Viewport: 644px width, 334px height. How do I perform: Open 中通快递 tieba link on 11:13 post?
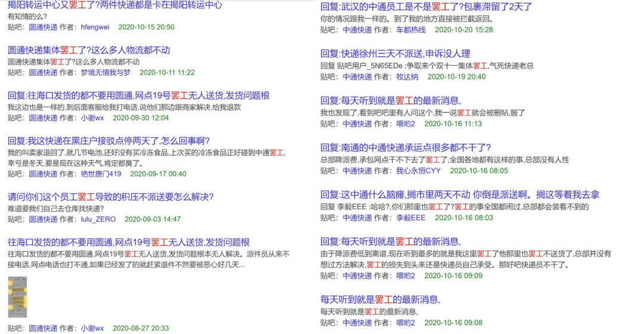[357, 123]
